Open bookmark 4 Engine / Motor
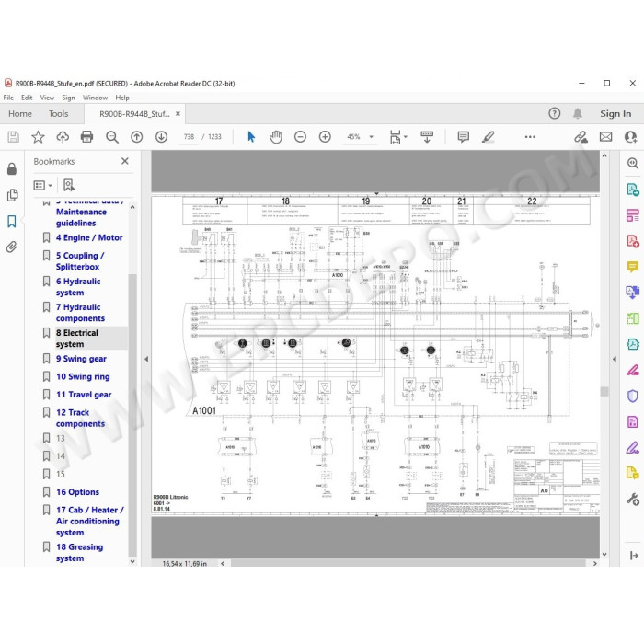644x644 pixels. 89,237
